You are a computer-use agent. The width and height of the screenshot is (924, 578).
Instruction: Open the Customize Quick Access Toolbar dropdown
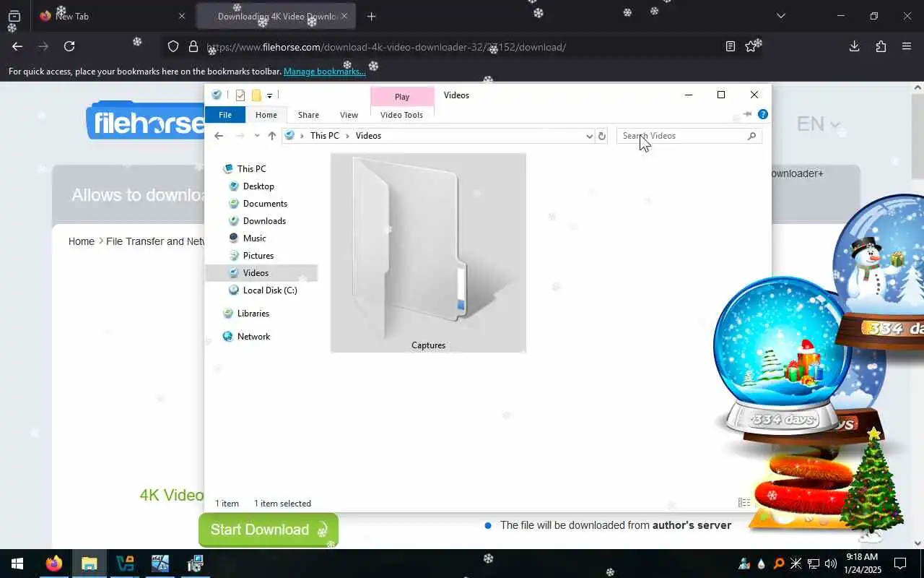(269, 95)
